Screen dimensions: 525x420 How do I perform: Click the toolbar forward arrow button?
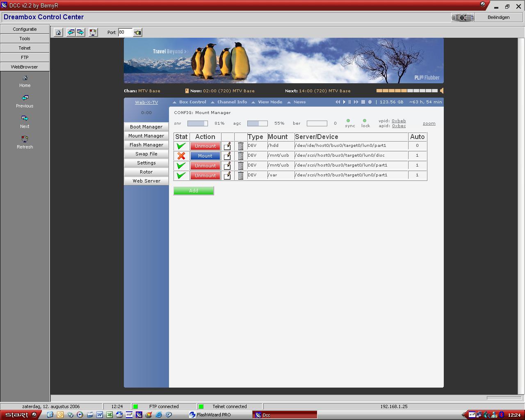(x=80, y=32)
